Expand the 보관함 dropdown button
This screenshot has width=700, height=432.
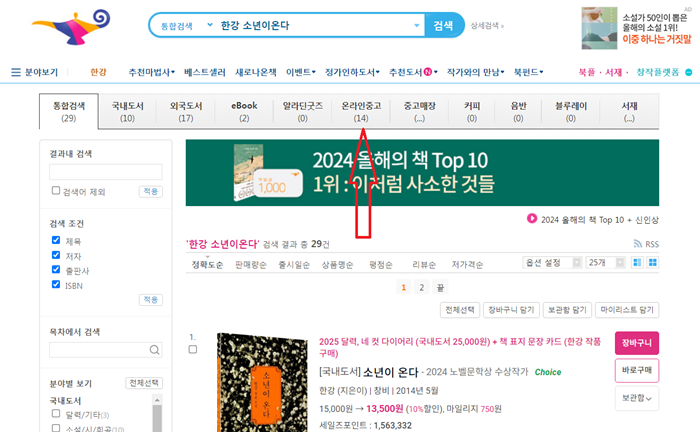(x=637, y=398)
